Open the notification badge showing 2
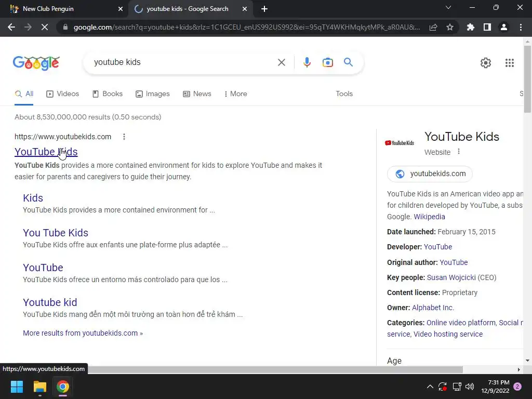Screen dimensions: 532x399 pos(518,387)
